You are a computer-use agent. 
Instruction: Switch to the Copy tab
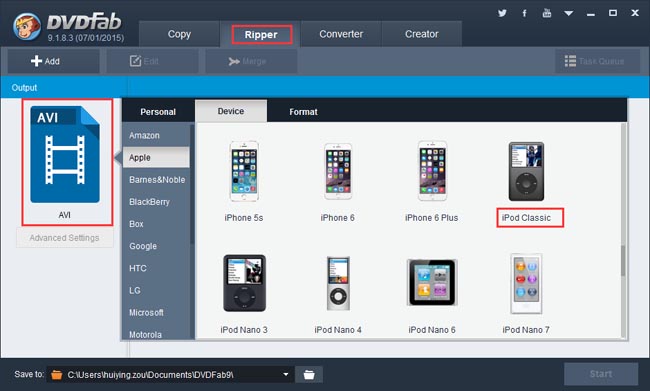179,34
